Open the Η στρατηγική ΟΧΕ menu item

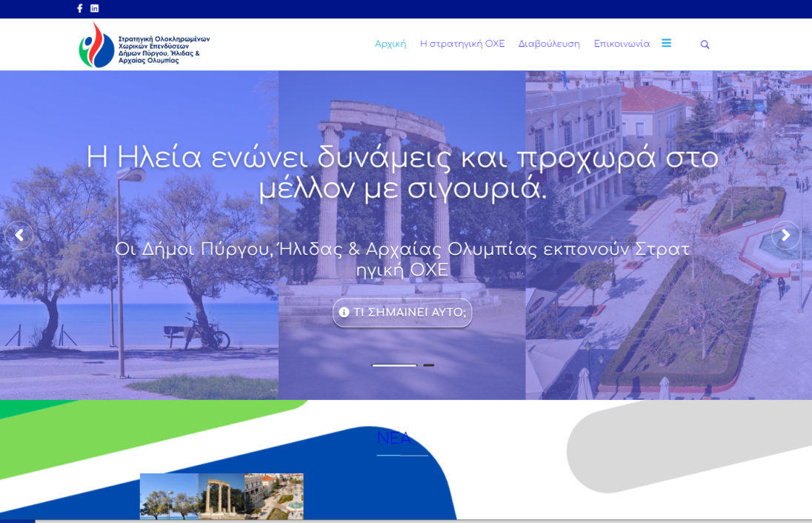click(463, 44)
